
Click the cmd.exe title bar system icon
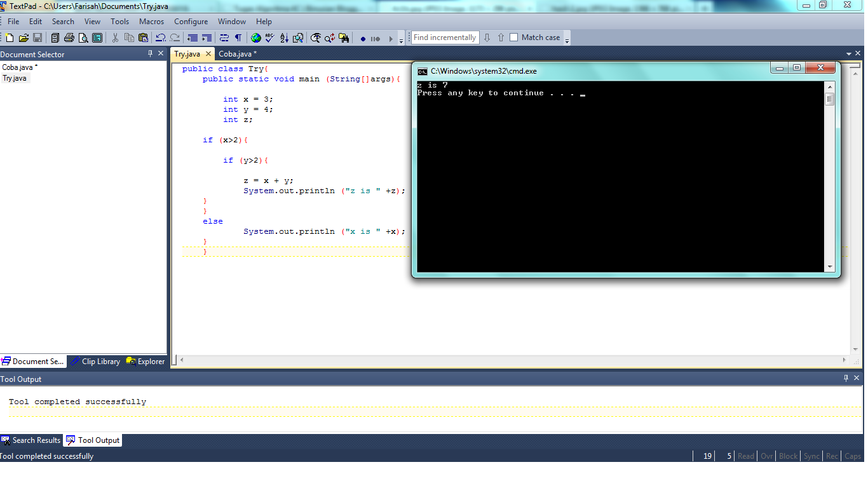click(x=423, y=71)
